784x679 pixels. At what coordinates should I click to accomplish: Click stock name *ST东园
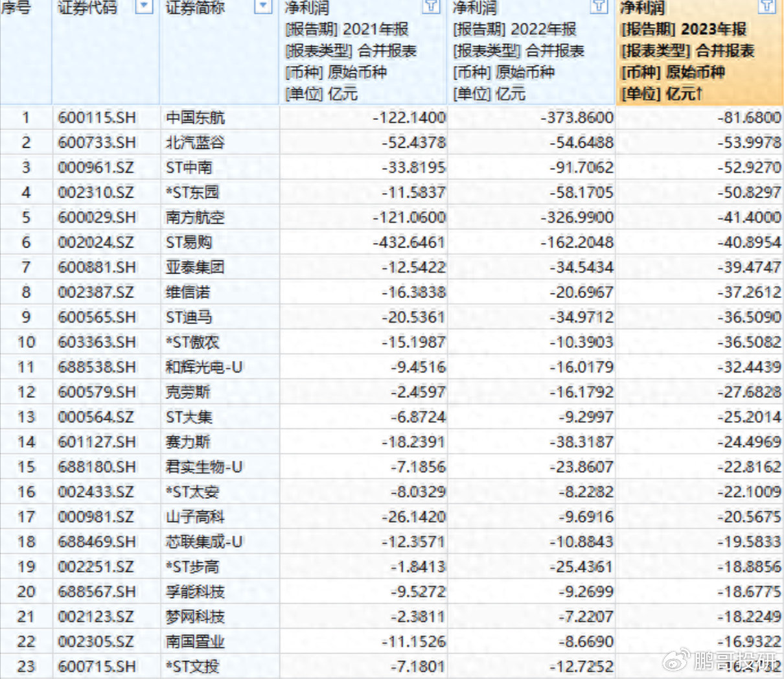192,192
